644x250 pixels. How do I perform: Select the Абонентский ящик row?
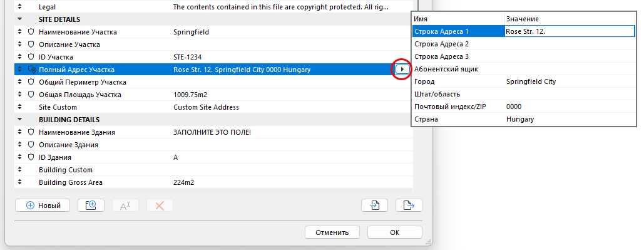click(x=524, y=69)
